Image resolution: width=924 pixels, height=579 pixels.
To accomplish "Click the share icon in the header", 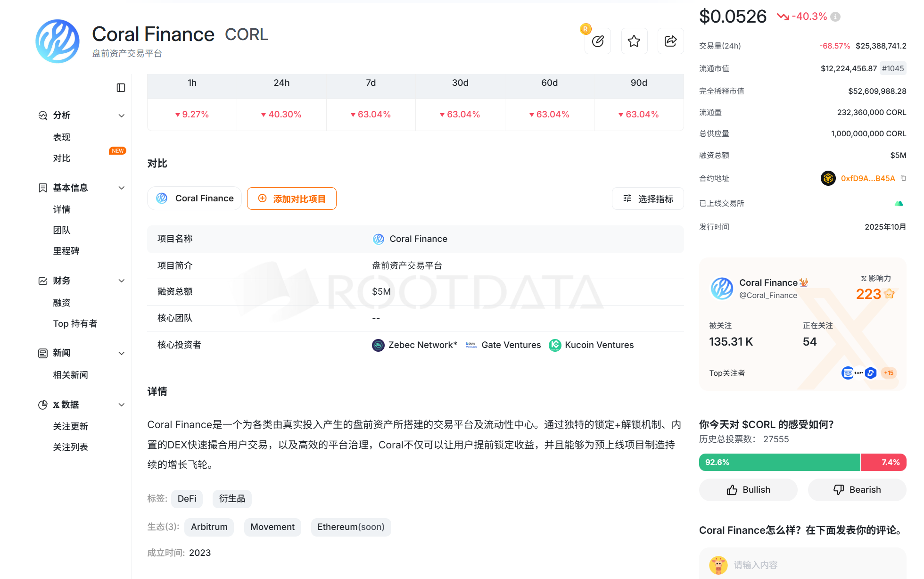I will pos(670,41).
